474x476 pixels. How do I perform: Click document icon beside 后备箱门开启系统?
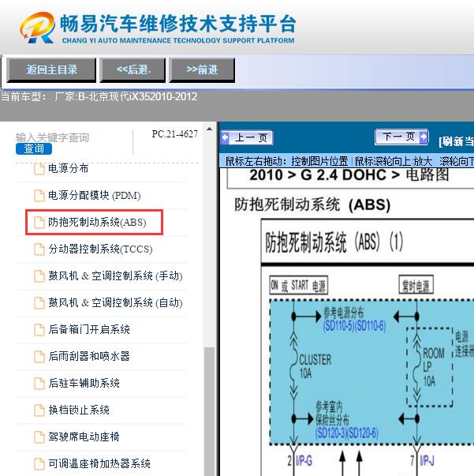tap(39, 330)
